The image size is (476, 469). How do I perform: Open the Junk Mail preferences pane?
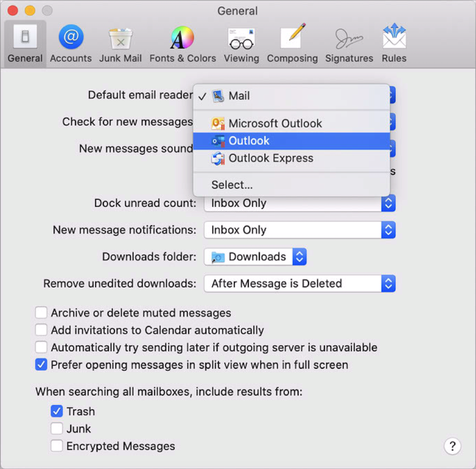click(120, 44)
